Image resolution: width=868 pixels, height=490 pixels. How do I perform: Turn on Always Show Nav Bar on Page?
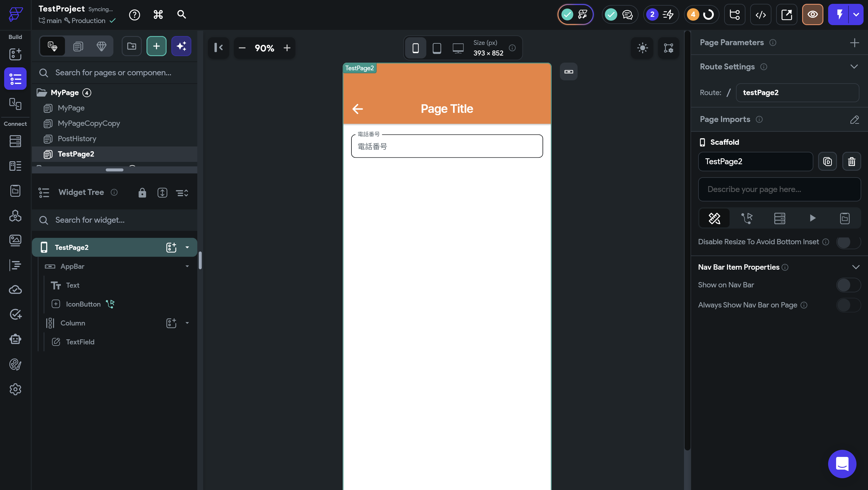coord(848,305)
